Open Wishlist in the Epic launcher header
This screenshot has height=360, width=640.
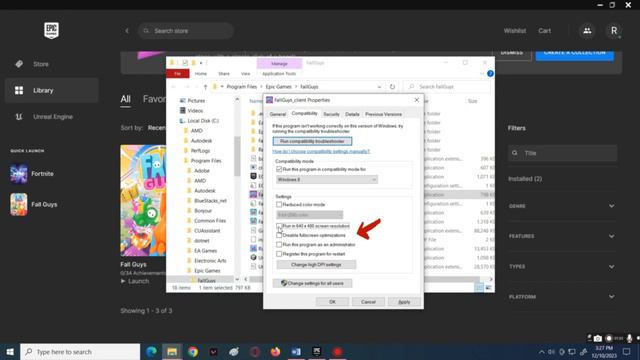(515, 31)
